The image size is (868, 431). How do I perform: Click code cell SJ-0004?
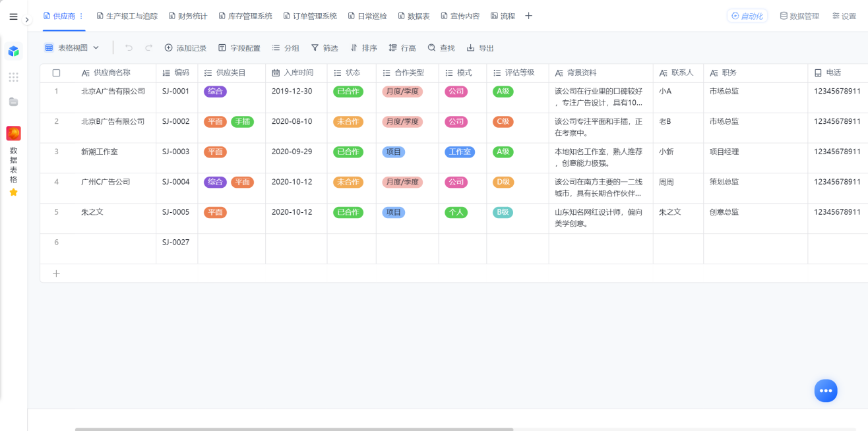click(177, 188)
